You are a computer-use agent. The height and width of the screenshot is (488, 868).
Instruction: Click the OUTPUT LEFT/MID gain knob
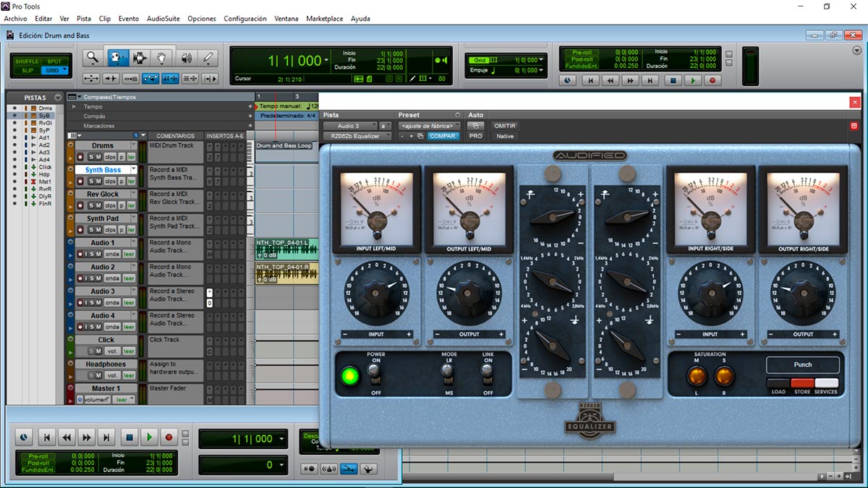pyautogui.click(x=469, y=292)
